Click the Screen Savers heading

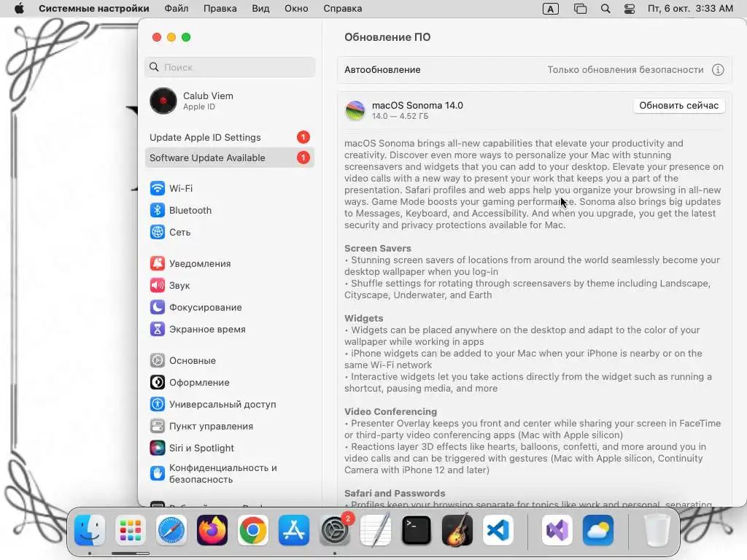point(378,248)
